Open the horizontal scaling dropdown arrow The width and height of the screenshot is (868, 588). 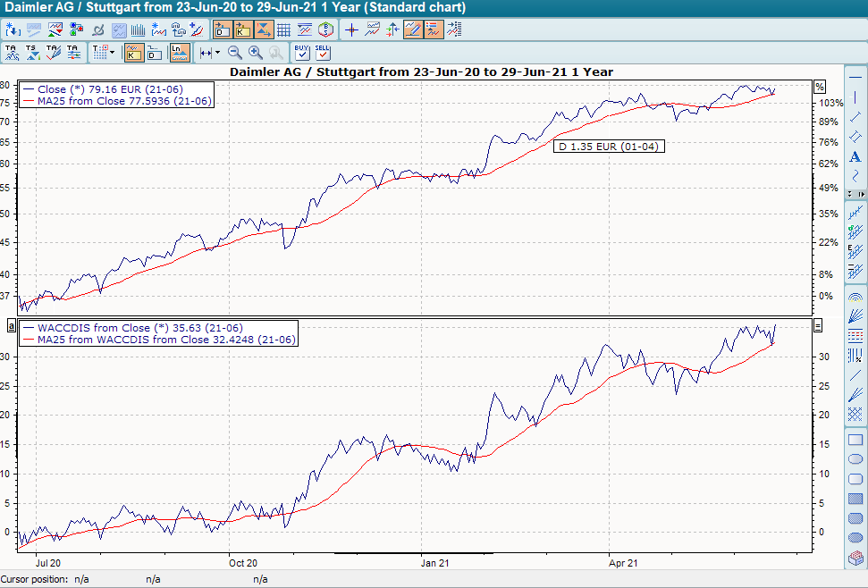[x=217, y=52]
